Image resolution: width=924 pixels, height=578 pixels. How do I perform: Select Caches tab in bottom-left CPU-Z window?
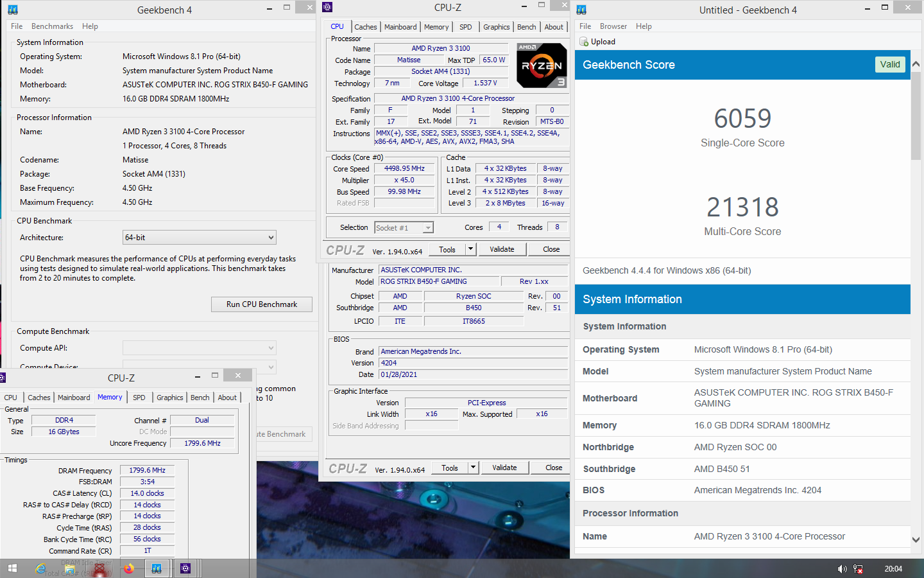pyautogui.click(x=39, y=398)
